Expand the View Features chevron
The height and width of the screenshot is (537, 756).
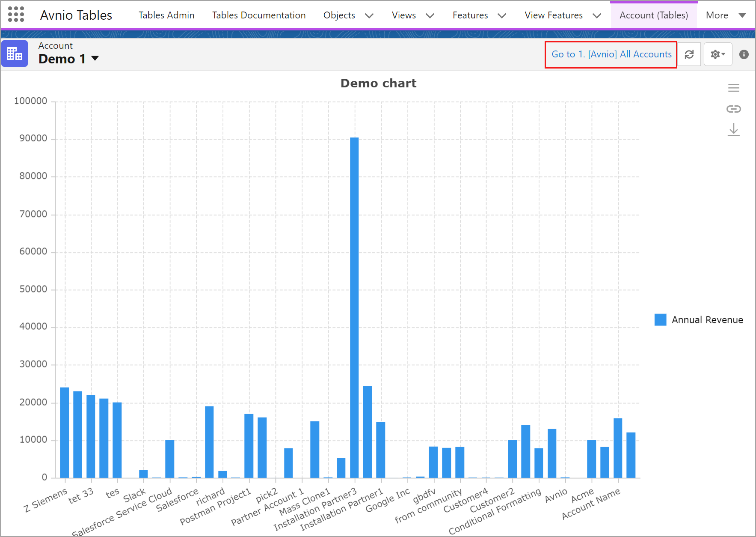[x=596, y=16]
